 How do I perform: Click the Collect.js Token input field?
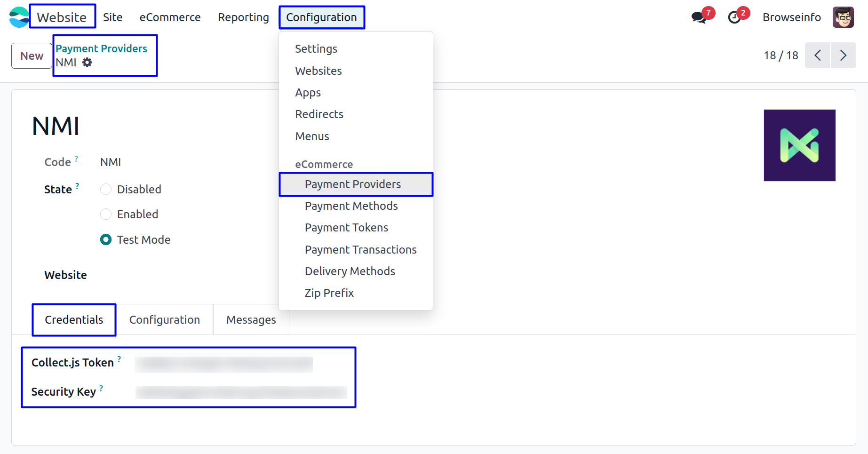coord(224,365)
